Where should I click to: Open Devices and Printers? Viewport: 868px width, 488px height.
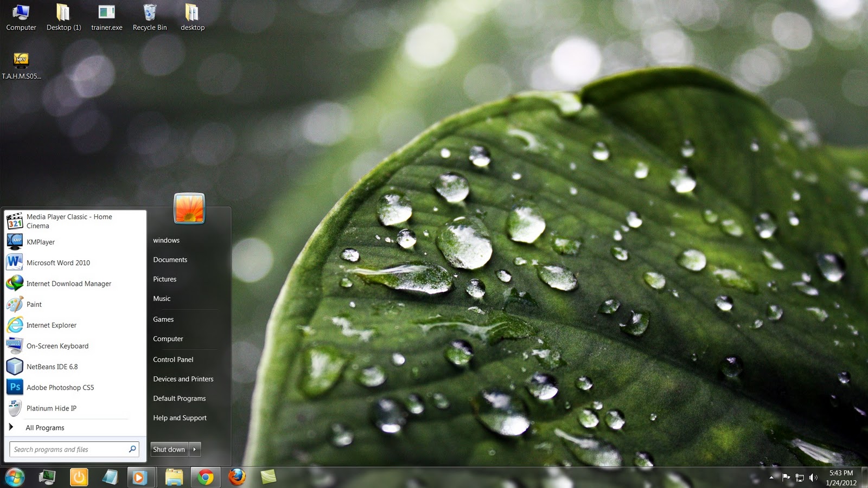(x=183, y=378)
